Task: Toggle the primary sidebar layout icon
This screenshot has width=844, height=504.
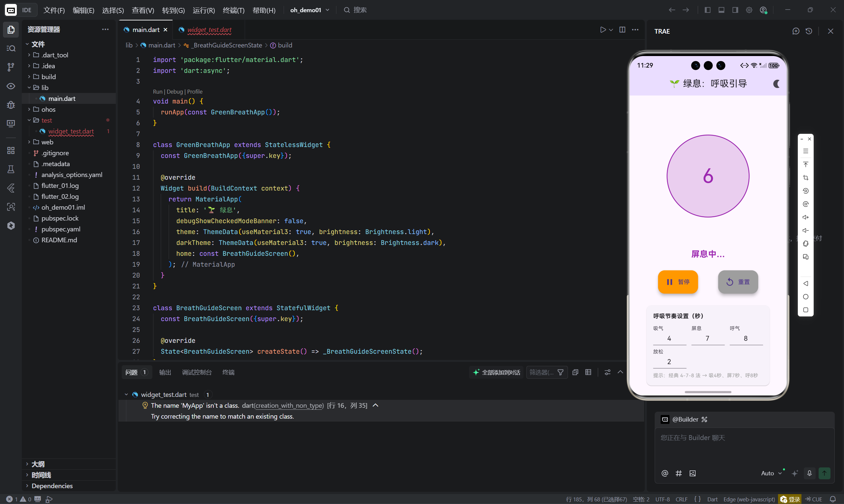Action: point(707,10)
